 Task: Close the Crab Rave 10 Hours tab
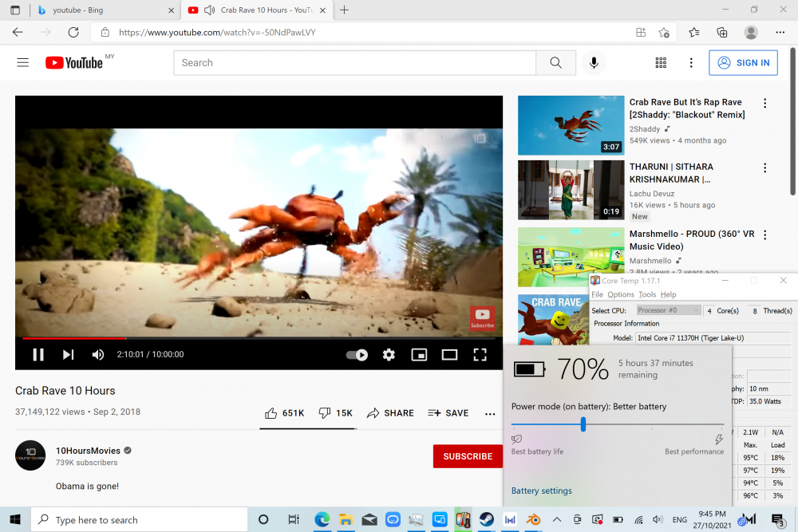point(322,10)
